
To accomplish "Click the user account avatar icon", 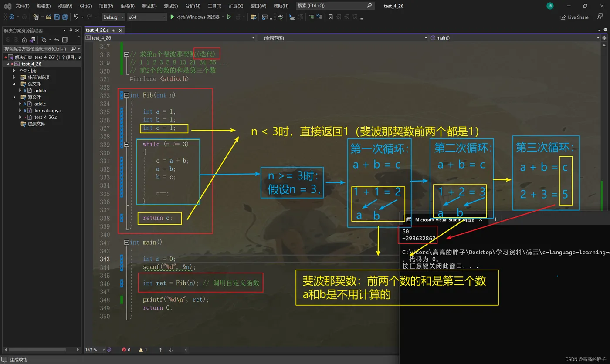I will [550, 6].
